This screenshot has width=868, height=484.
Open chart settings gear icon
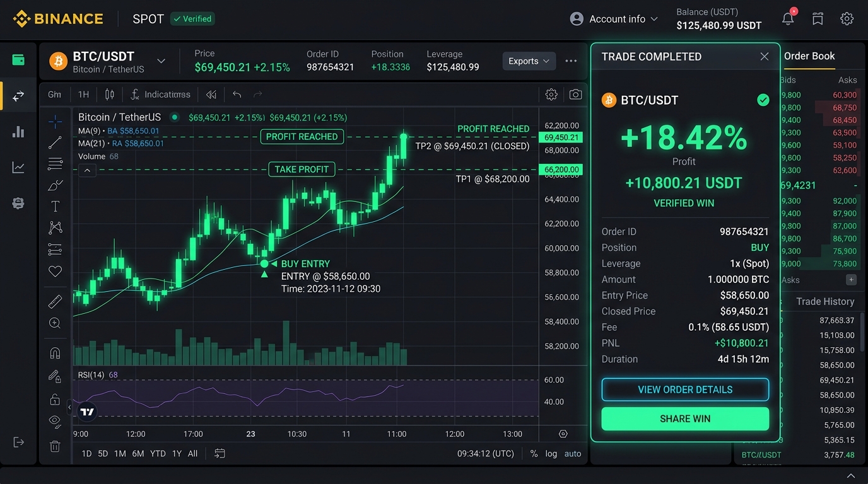tap(551, 95)
